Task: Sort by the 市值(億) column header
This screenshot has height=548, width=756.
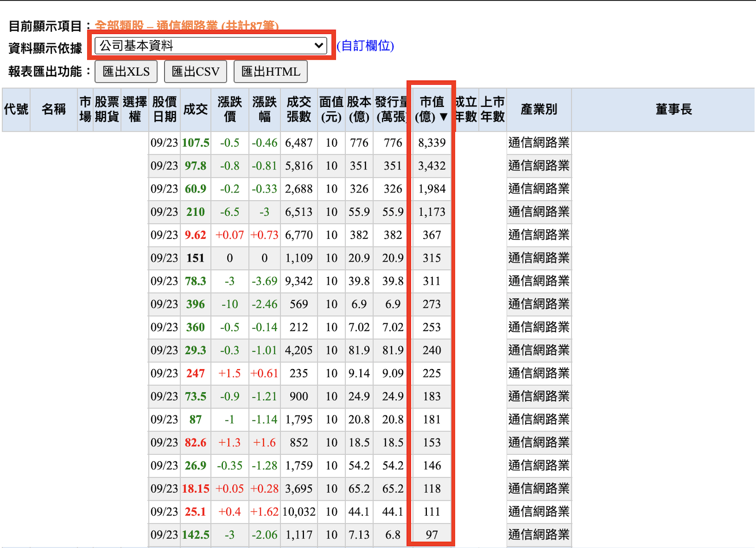Action: pyautogui.click(x=431, y=109)
